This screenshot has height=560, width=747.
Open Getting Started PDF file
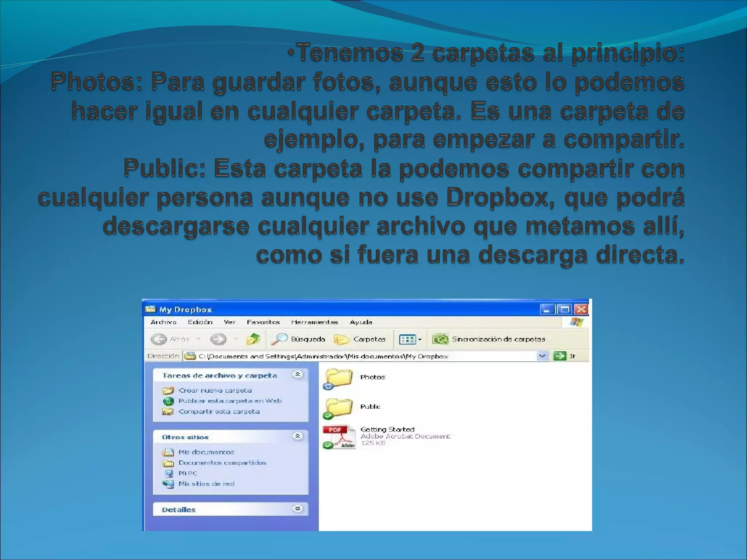339,436
